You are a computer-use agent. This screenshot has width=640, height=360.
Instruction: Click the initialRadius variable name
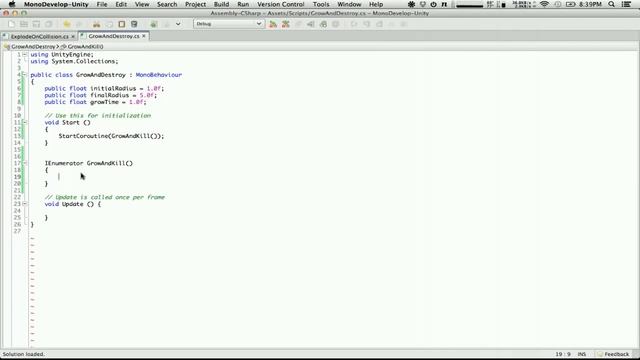[x=113, y=88]
